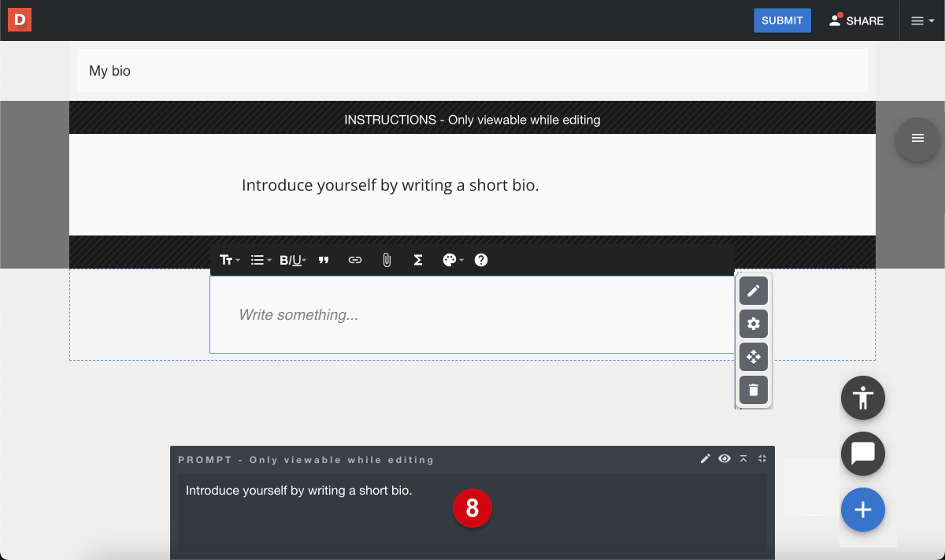Toggle the prompt panel eye visibility icon
The width and height of the screenshot is (945, 560).
point(724,458)
